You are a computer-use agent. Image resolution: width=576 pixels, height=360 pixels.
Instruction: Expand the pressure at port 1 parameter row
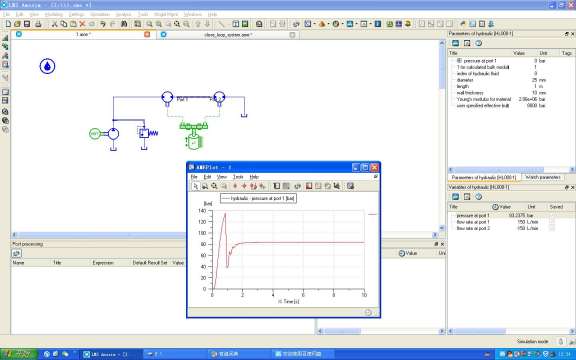[459, 61]
